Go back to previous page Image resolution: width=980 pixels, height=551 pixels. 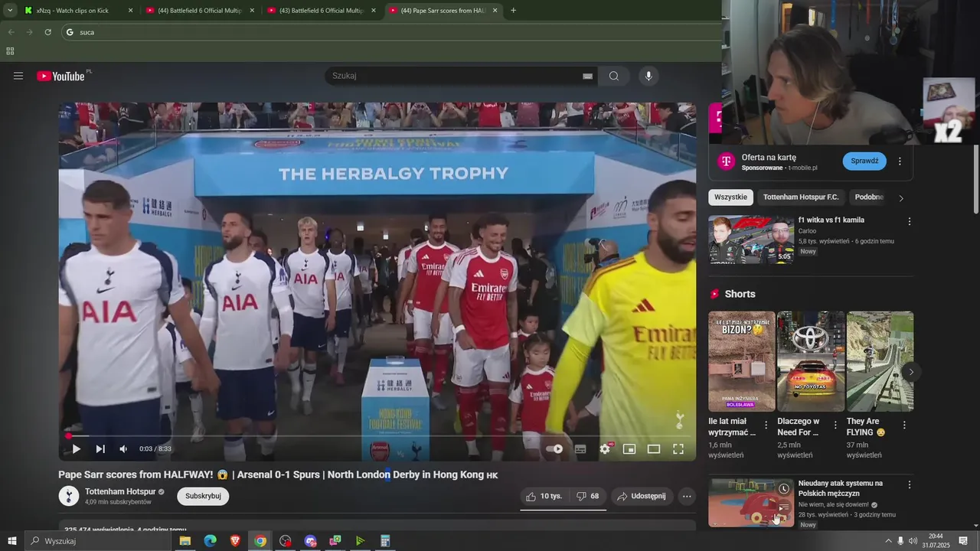coord(11,32)
